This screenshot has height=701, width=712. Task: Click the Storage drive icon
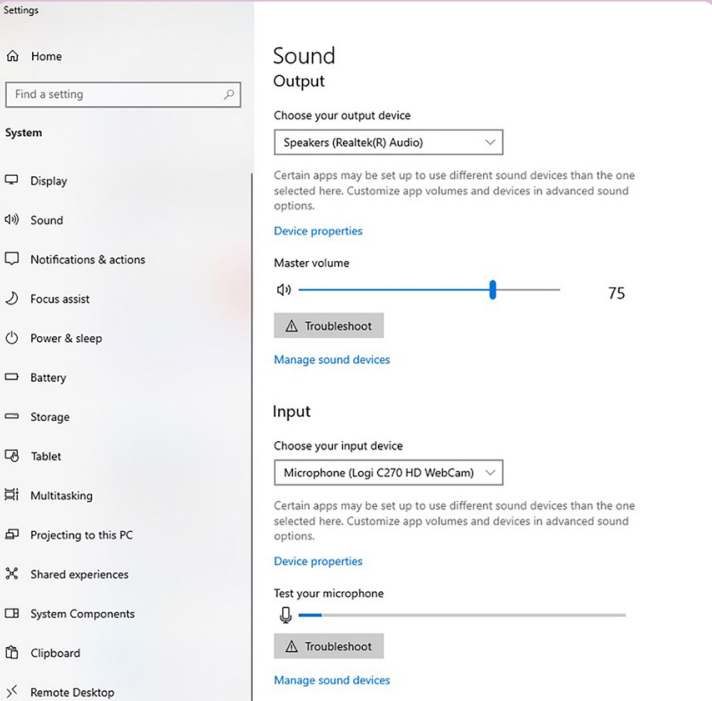(x=12, y=416)
